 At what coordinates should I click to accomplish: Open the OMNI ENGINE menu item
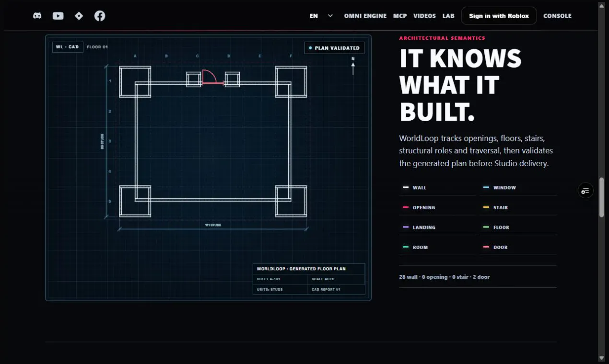(x=365, y=16)
